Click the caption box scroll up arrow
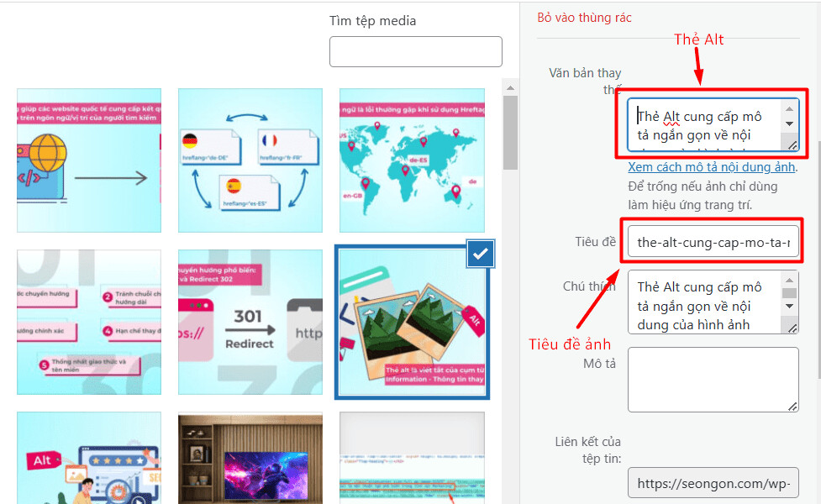The image size is (821, 504). pos(790,280)
